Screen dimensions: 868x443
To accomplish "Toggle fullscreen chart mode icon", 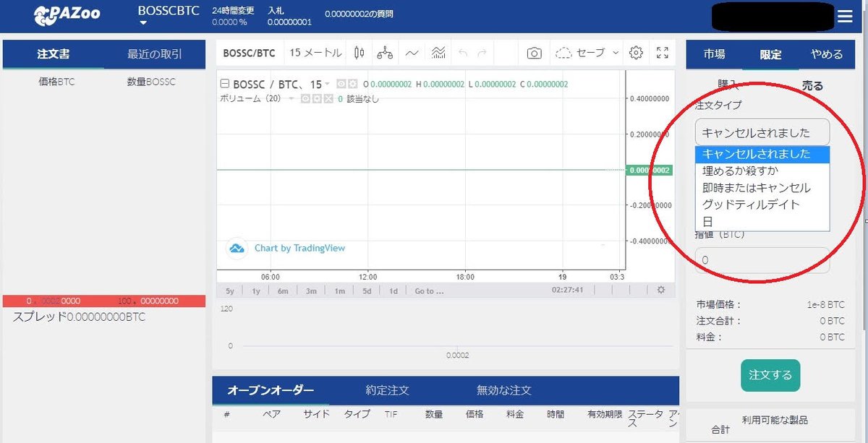I will coord(662,53).
